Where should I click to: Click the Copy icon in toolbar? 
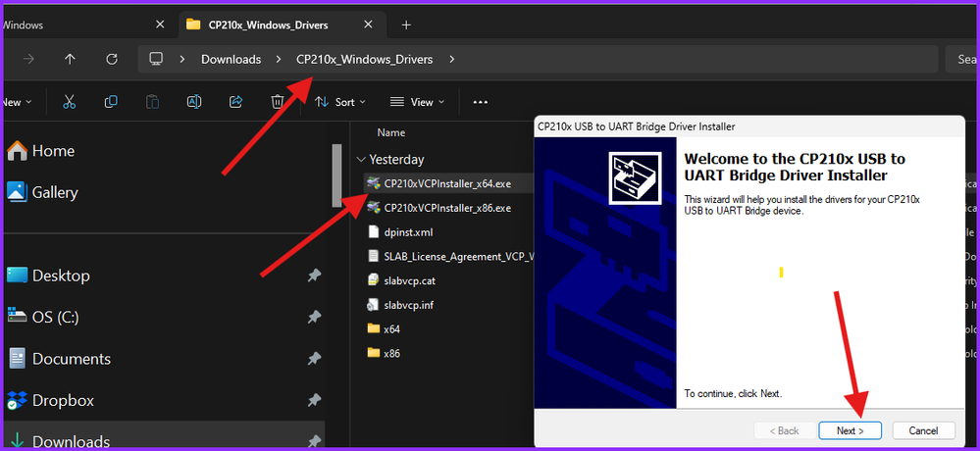[x=111, y=102]
